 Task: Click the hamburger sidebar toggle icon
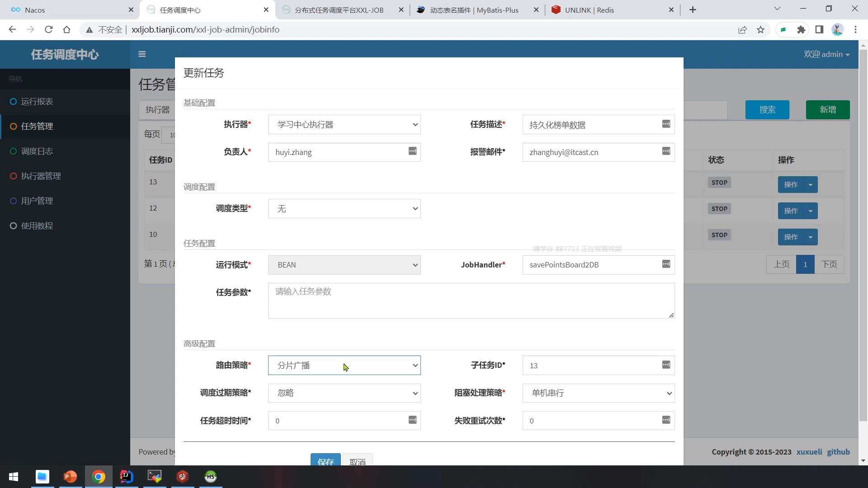point(142,54)
